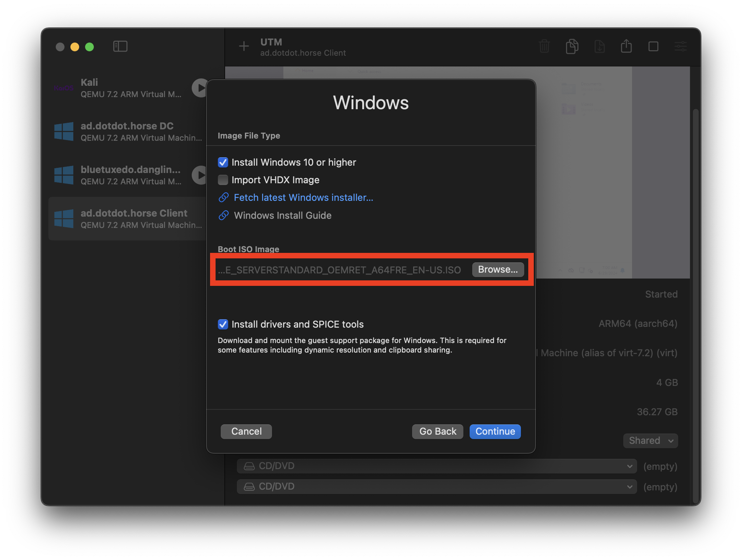This screenshot has height=560, width=742.
Task: Click the Windows Install Guide link
Action: [x=282, y=215]
